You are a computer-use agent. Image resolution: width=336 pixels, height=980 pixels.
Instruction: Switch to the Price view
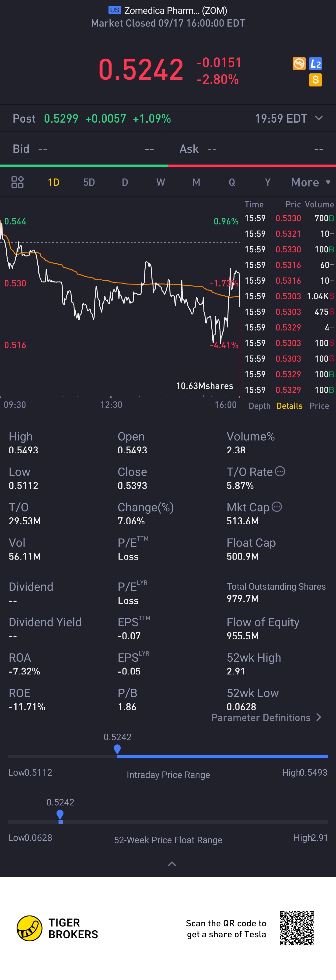click(x=319, y=406)
